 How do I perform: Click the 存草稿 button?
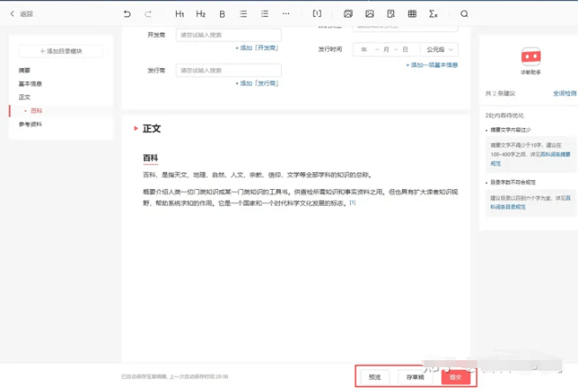click(415, 377)
